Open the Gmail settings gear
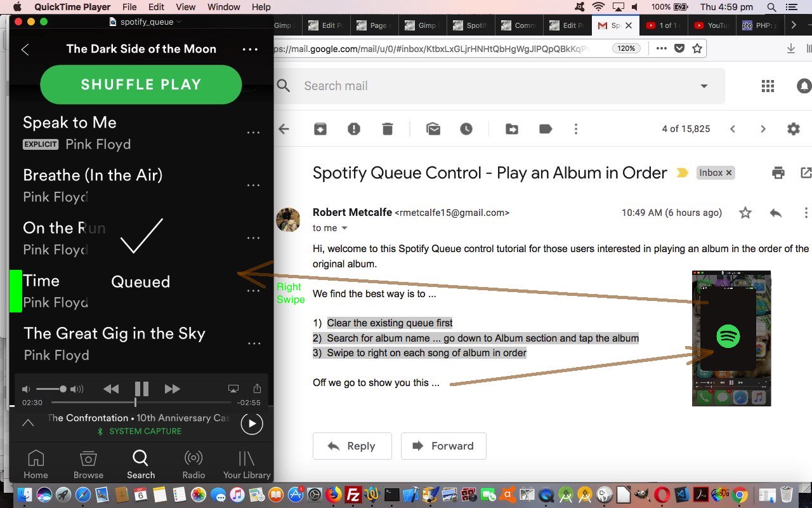Screen dimensions: 812x508 [794, 129]
